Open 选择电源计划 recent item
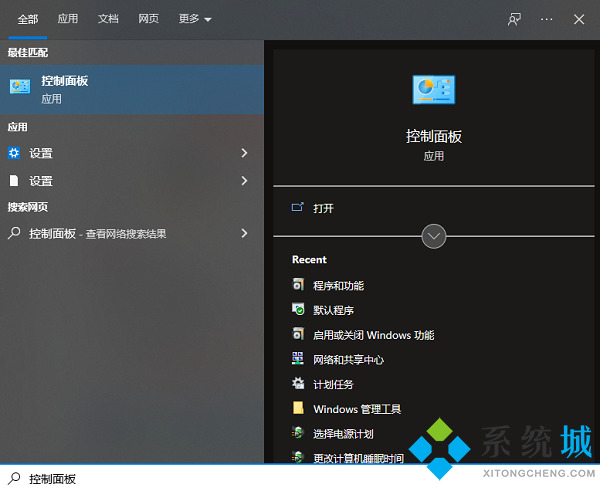Image resolution: width=600 pixels, height=491 pixels. click(343, 434)
